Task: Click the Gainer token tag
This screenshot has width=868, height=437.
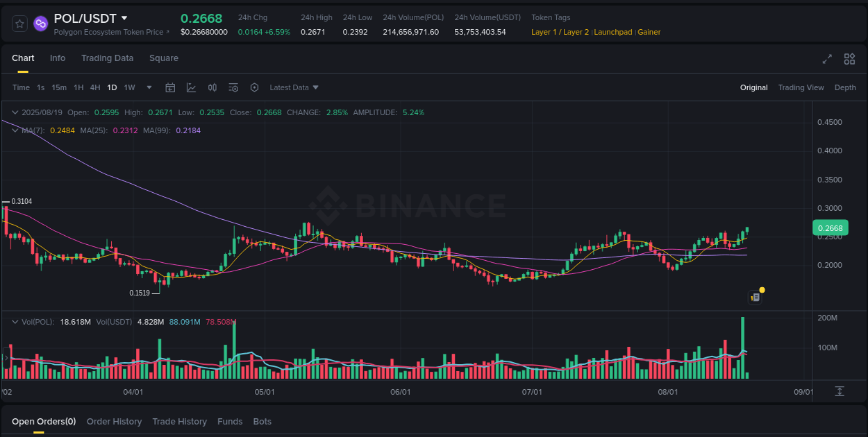Action: (649, 32)
